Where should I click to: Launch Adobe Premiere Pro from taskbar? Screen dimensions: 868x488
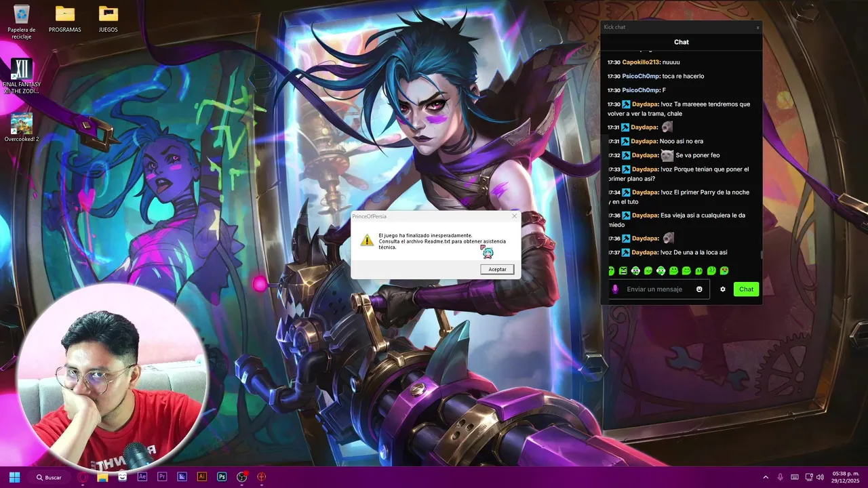(x=162, y=477)
